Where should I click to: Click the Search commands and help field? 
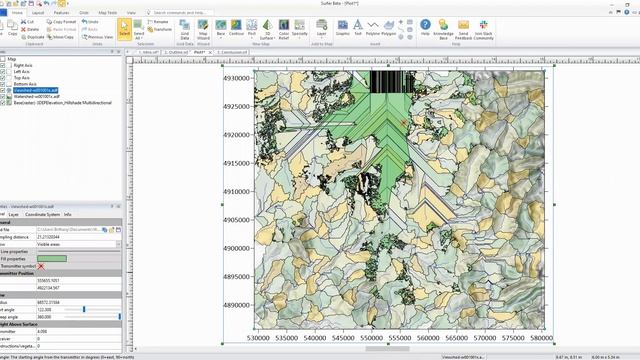pos(179,13)
